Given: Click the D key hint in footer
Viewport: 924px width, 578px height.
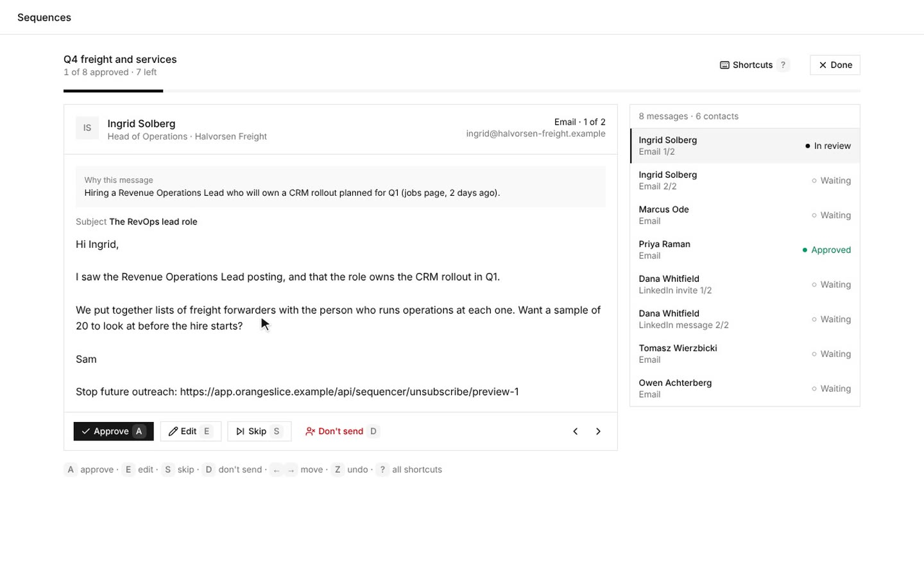Looking at the screenshot, I should pos(209,469).
